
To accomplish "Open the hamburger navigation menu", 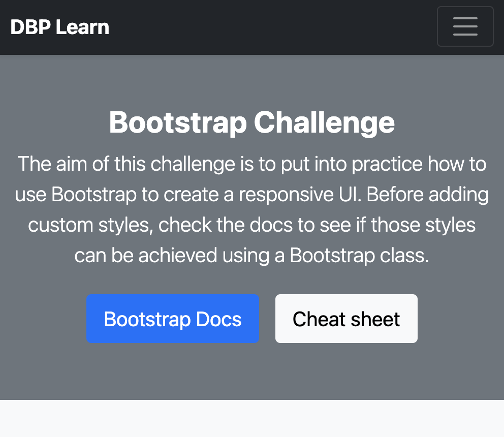I will point(465,27).
